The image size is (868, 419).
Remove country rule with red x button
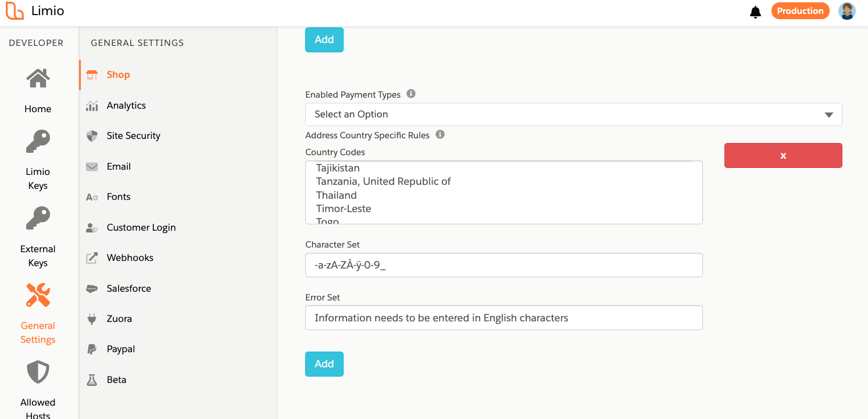point(783,156)
